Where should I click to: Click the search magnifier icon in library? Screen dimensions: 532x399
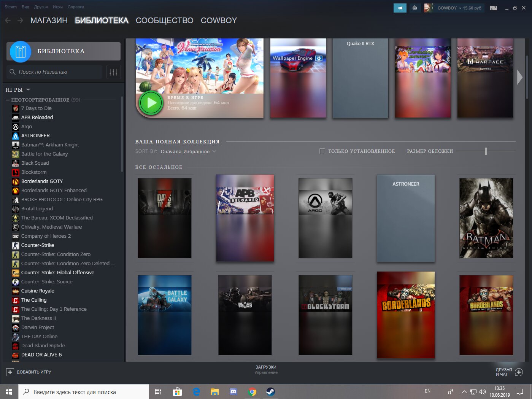click(x=13, y=72)
